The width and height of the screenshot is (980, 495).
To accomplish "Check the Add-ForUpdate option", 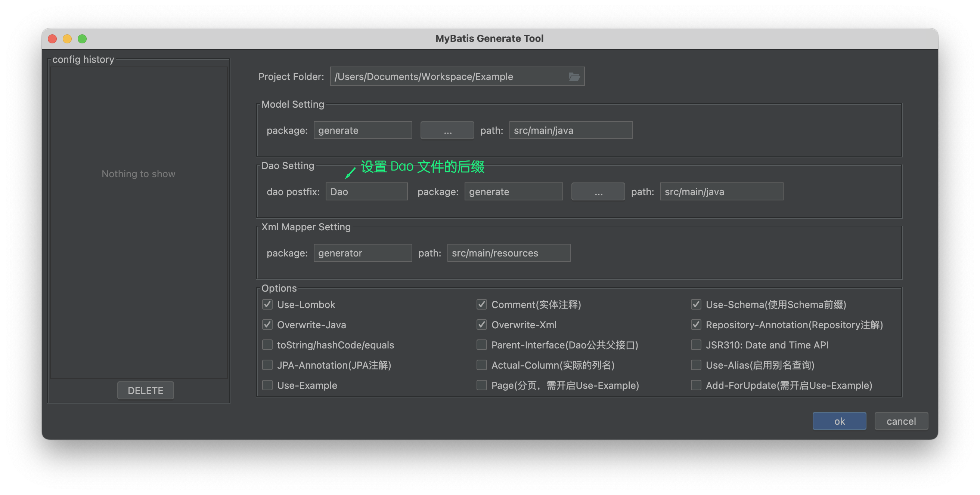I will (696, 385).
